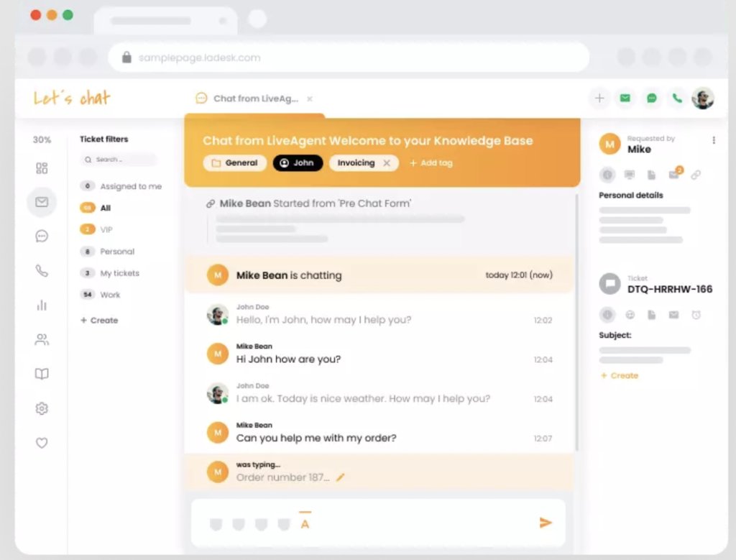
Task: Click the 'Order number 187...' typing preview
Action: tap(282, 477)
